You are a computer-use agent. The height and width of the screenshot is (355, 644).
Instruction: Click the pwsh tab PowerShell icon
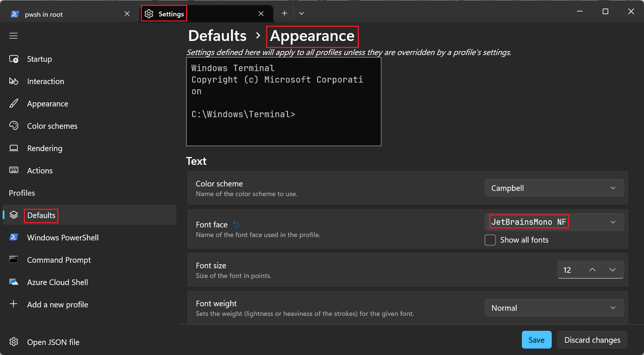pos(15,14)
